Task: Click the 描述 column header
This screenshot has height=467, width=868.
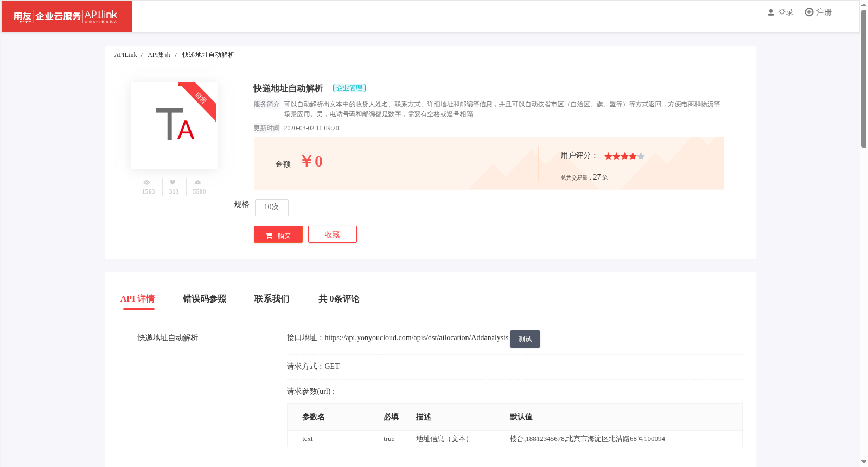Action: coord(424,417)
